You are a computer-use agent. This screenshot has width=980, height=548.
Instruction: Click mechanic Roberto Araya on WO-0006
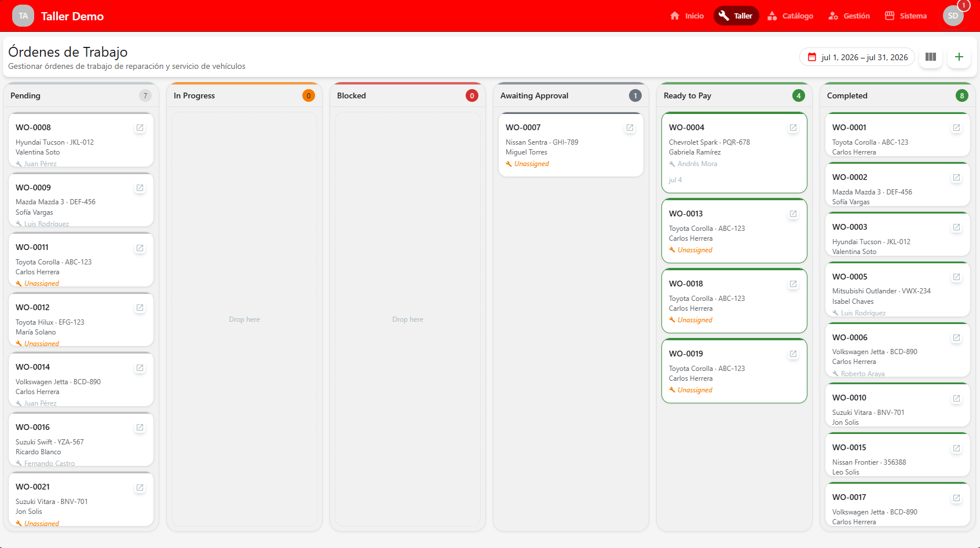click(x=862, y=374)
